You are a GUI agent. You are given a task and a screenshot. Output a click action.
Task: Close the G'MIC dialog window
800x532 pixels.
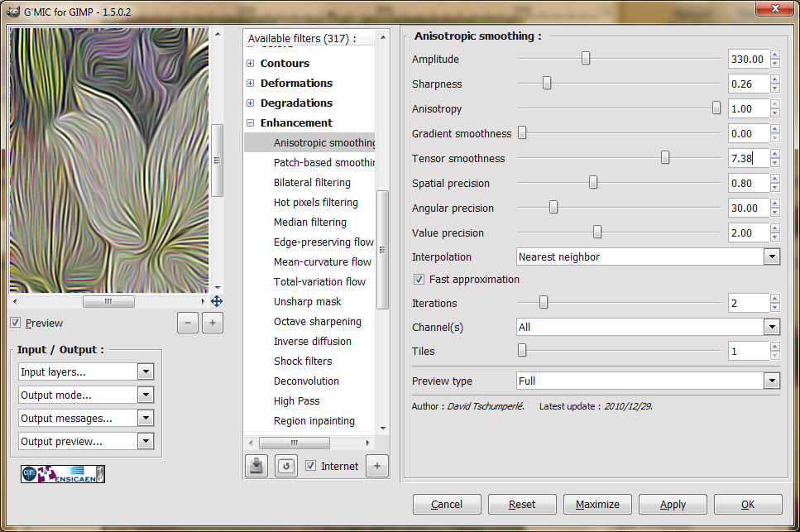click(x=774, y=8)
